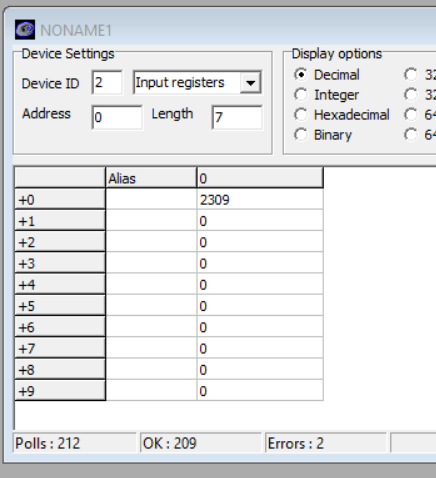Viewport: 436px width, 478px height.
Task: Click the Polls : 212 status entry
Action: (x=75, y=443)
